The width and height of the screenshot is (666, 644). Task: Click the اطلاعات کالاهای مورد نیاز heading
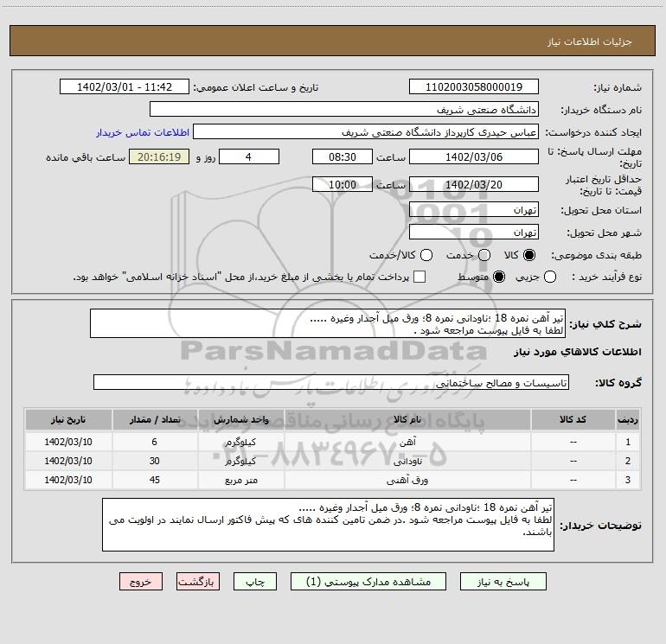coord(578,352)
